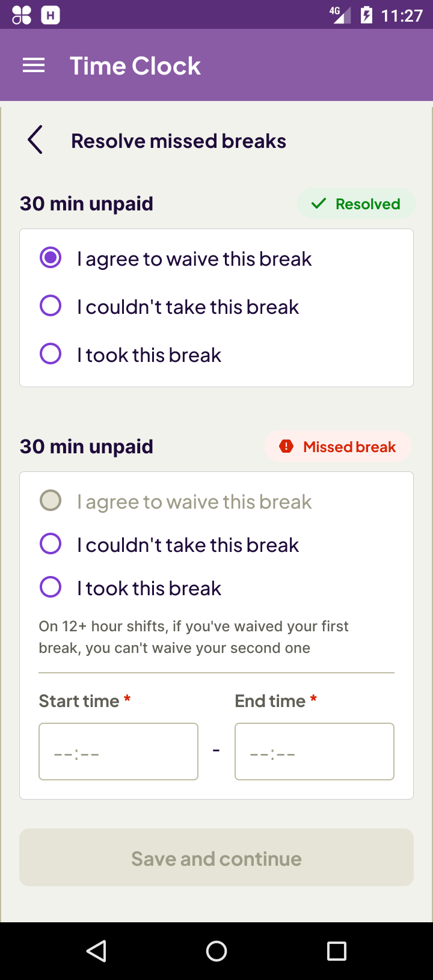
Task: Tap the Android home button
Action: click(216, 951)
